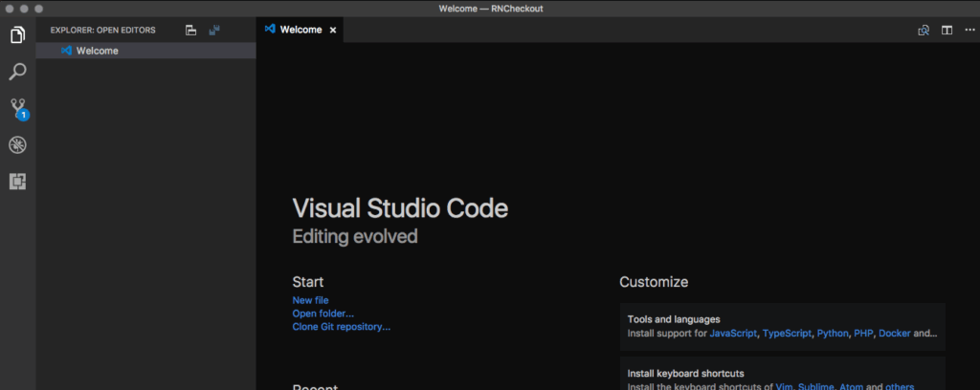Screen dimensions: 980x390
Task: Click the VS Code icon beside Welcome in Open Editors
Action: click(66, 51)
